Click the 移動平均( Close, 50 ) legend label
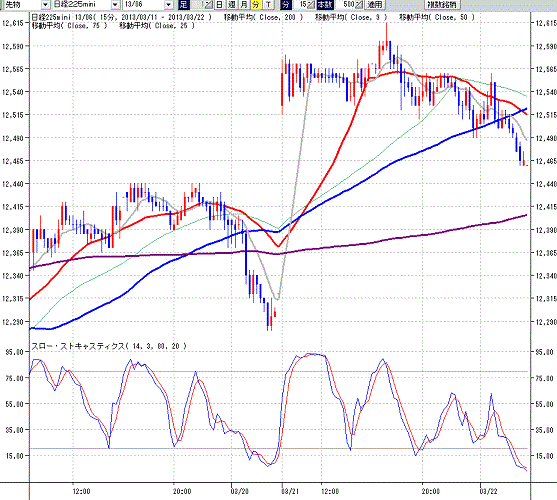Screen dimensions: 557x500 [437, 17]
